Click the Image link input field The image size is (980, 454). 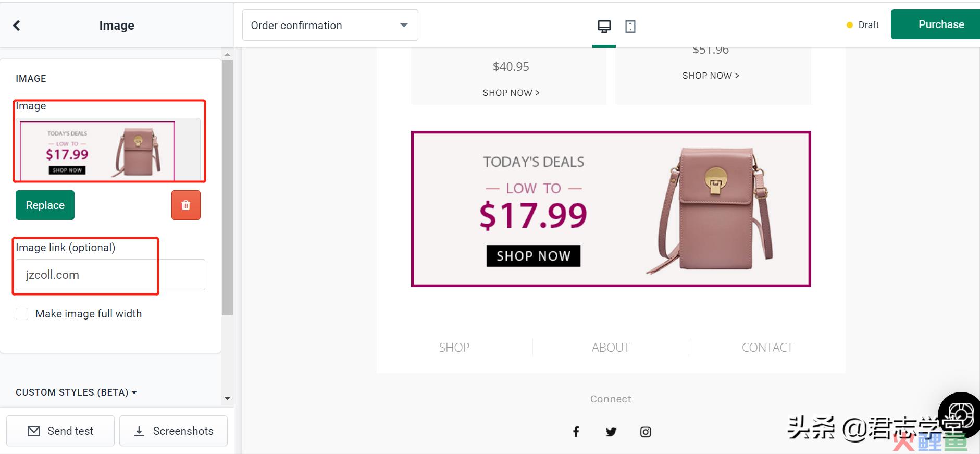tap(110, 275)
